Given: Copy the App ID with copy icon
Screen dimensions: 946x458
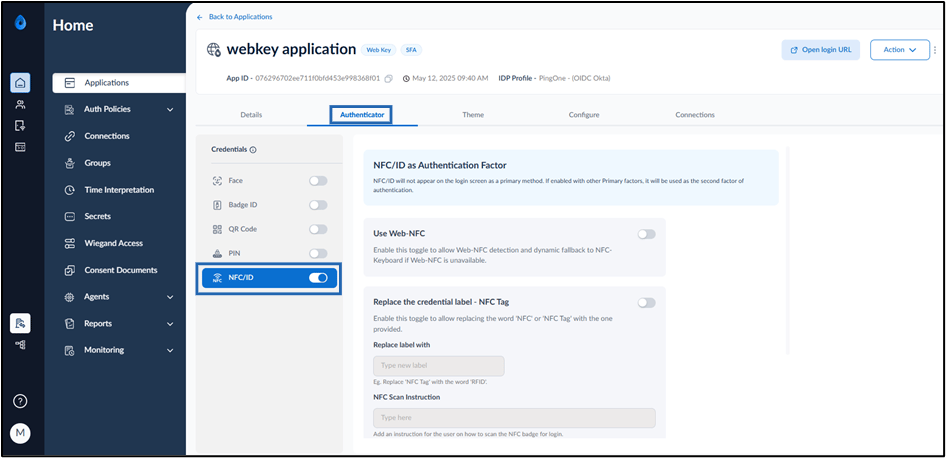Looking at the screenshot, I should coord(389,78).
